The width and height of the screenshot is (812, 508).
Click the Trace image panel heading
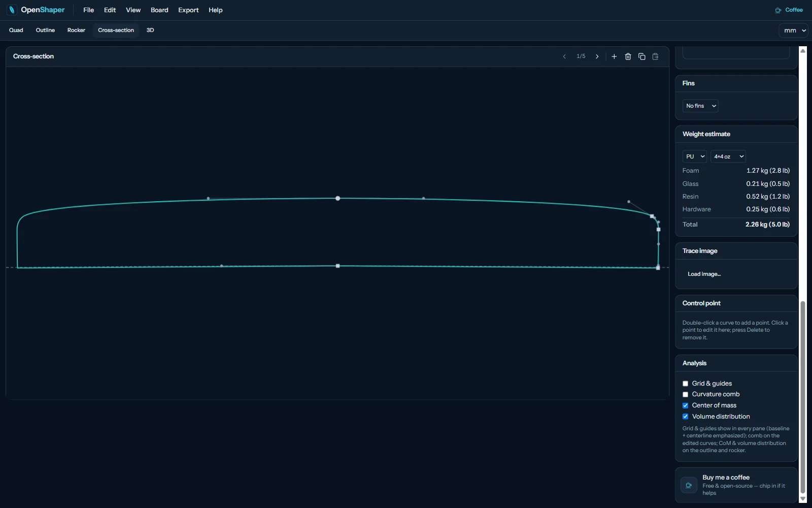(699, 251)
